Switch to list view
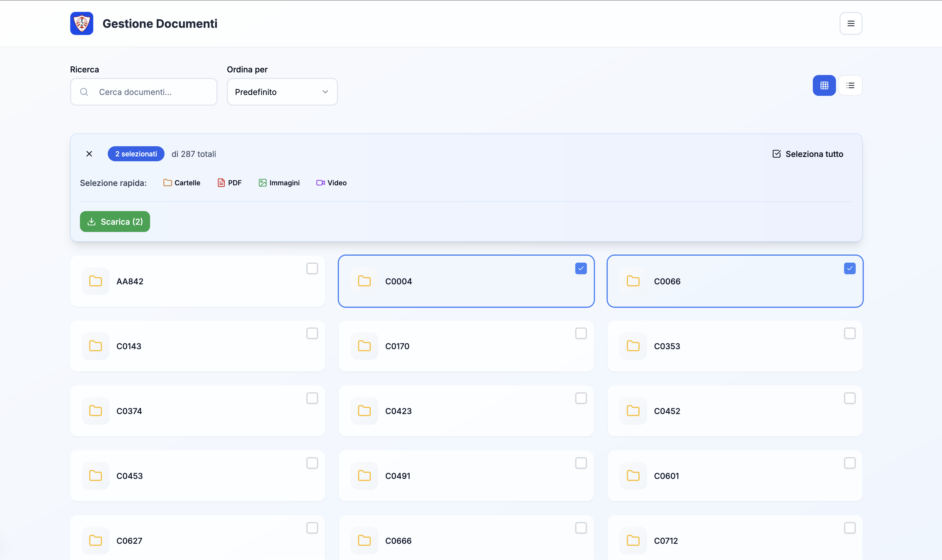The height and width of the screenshot is (560, 942). 850,85
